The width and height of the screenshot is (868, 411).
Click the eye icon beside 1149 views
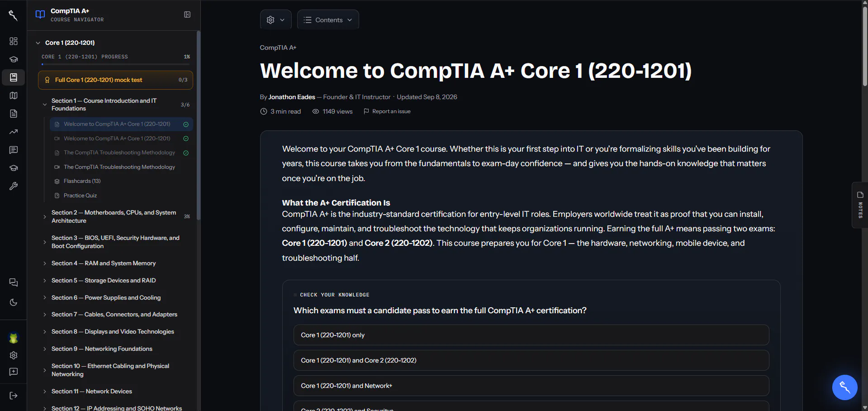point(316,111)
